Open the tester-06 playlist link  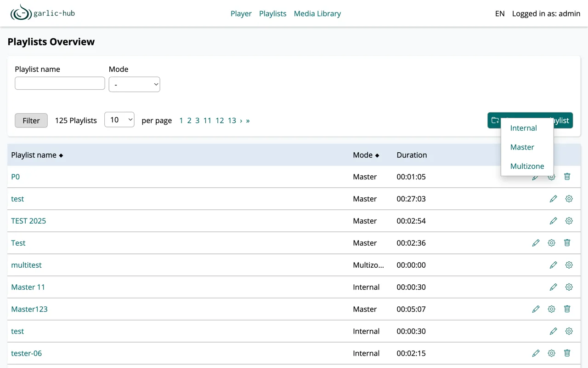tap(26, 353)
